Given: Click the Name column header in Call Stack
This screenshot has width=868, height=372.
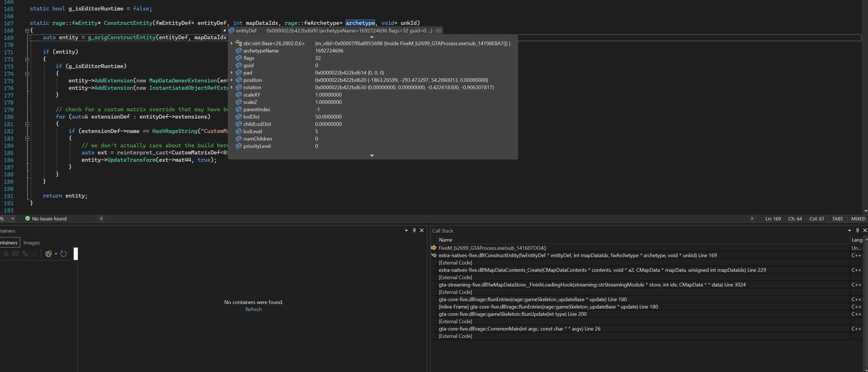Looking at the screenshot, I should pyautogui.click(x=445, y=240).
